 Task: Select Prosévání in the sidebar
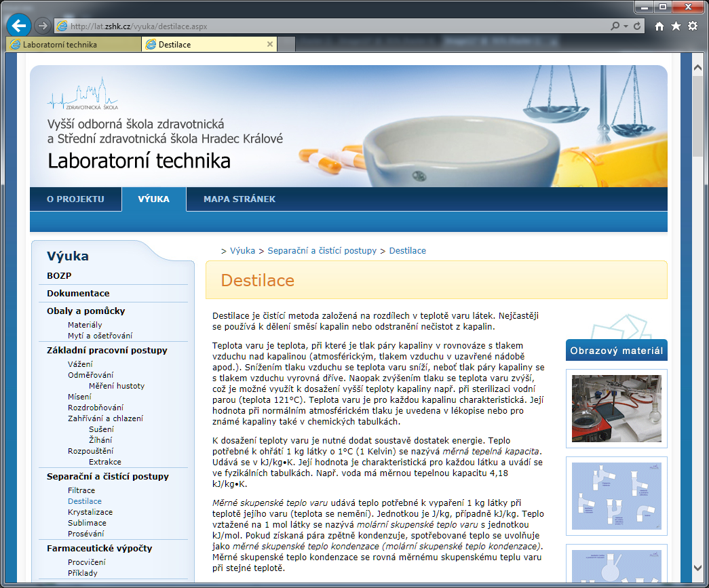[86, 534]
